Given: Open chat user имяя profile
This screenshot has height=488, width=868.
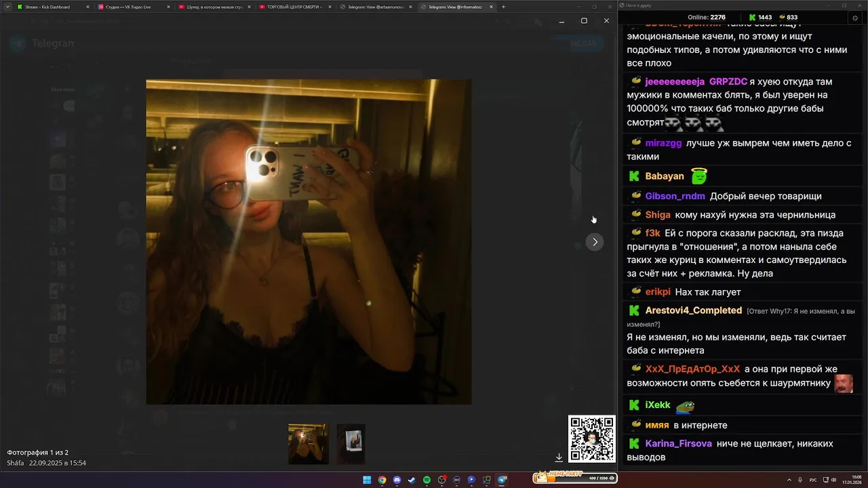Looking at the screenshot, I should [657, 425].
